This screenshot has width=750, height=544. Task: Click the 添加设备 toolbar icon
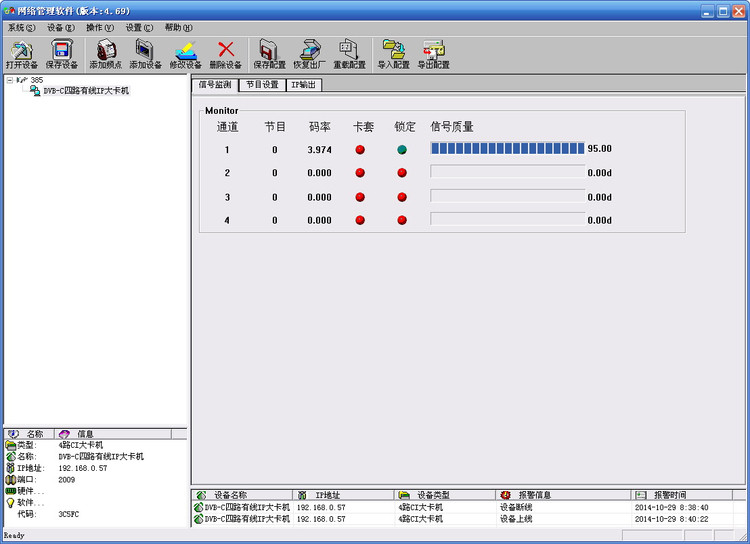145,50
